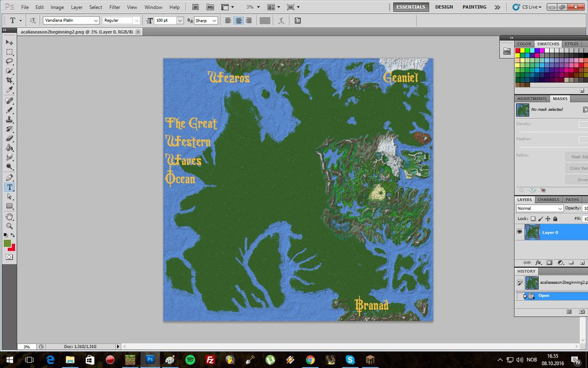This screenshot has width=588, height=368.
Task: Toggle lock all
Action: 555,219
